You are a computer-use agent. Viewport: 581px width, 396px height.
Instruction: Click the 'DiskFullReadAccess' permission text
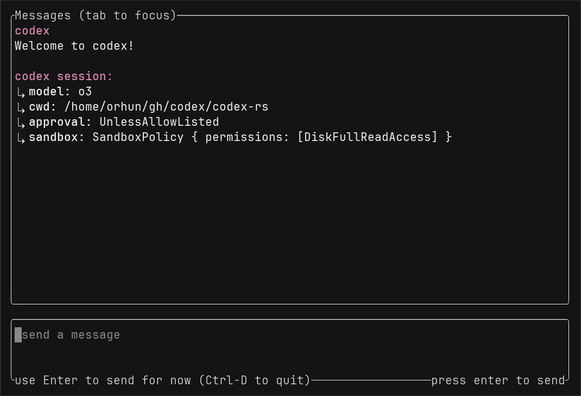coord(368,137)
